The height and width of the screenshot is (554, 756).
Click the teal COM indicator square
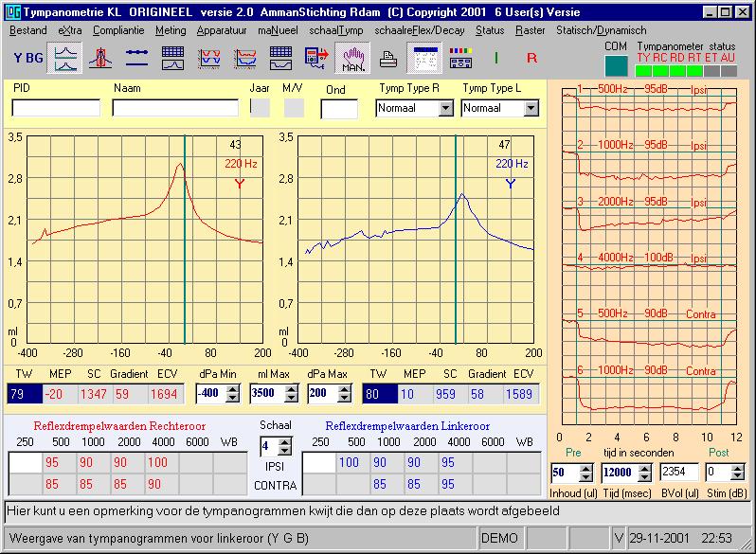point(616,65)
